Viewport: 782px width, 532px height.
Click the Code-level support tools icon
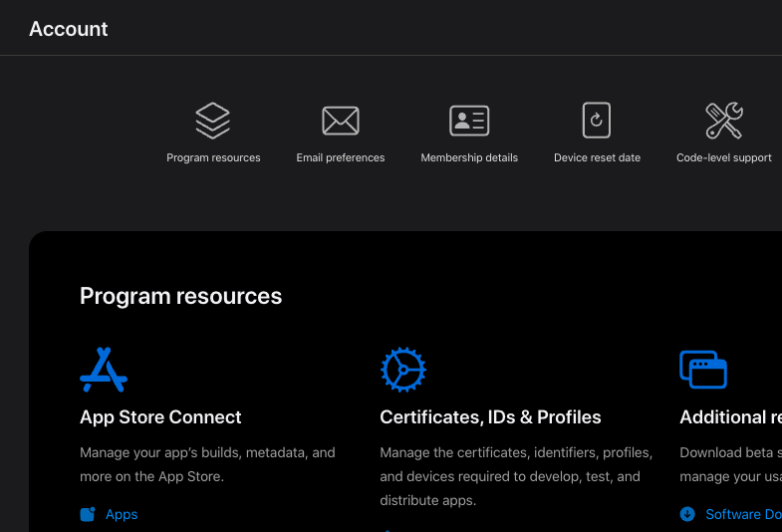(x=724, y=121)
